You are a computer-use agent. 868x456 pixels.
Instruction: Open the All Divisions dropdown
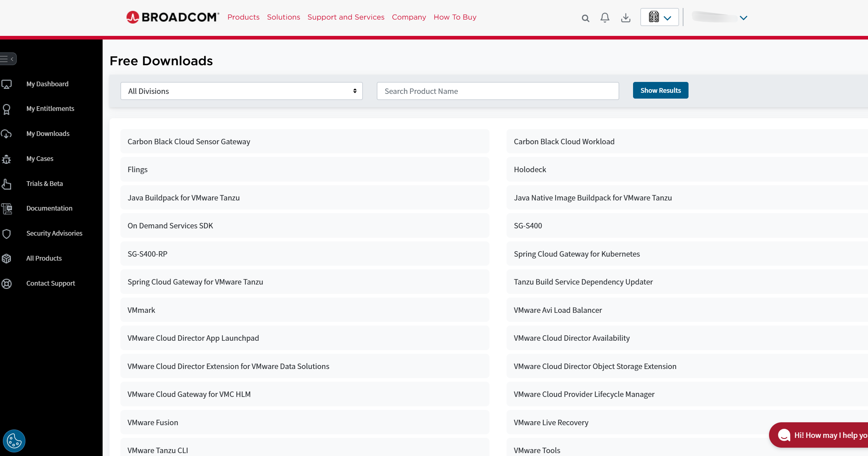click(241, 91)
